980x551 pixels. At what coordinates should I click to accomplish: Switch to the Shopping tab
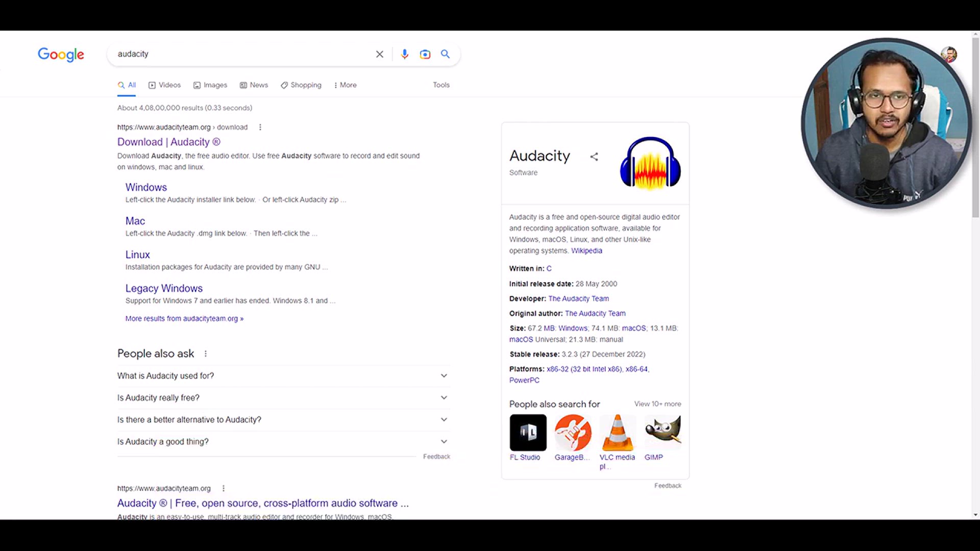point(301,85)
